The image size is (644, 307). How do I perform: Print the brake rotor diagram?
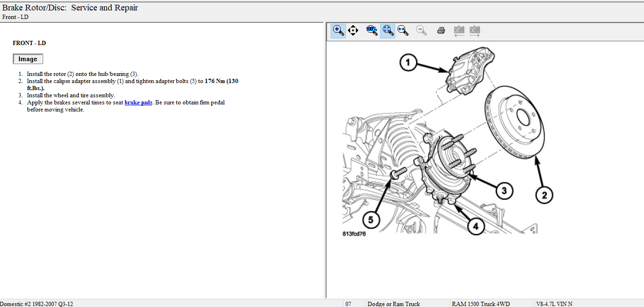441,31
